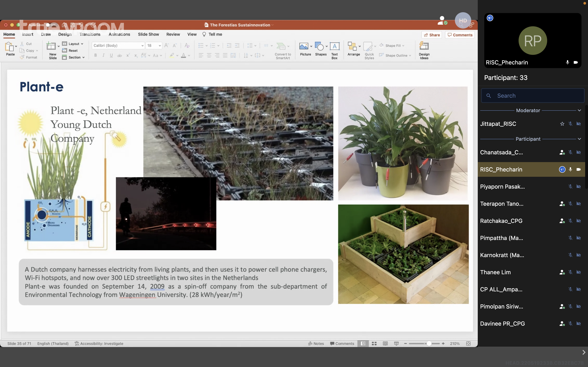The width and height of the screenshot is (588, 367).
Task: Click the participant Search field
Action: click(x=532, y=96)
